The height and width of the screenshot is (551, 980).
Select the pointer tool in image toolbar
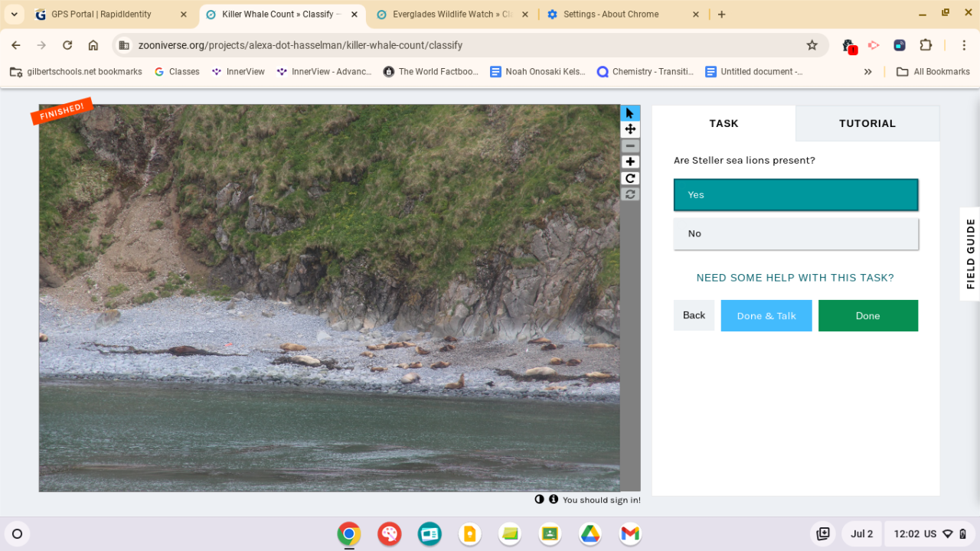tap(630, 113)
